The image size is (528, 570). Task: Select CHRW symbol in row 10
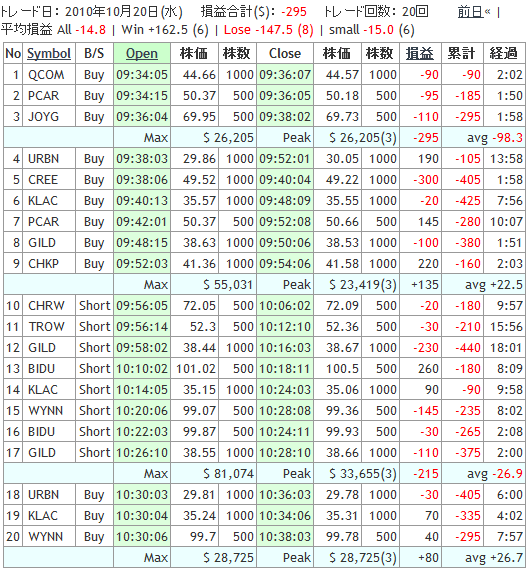pos(46,306)
